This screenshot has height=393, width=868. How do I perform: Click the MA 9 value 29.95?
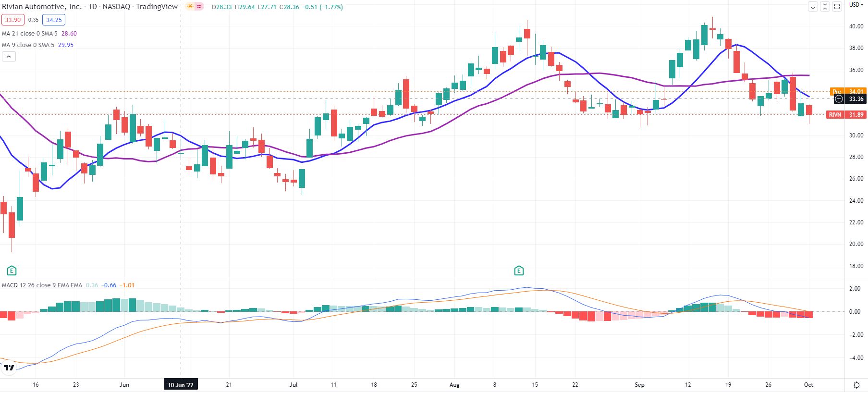(x=66, y=45)
